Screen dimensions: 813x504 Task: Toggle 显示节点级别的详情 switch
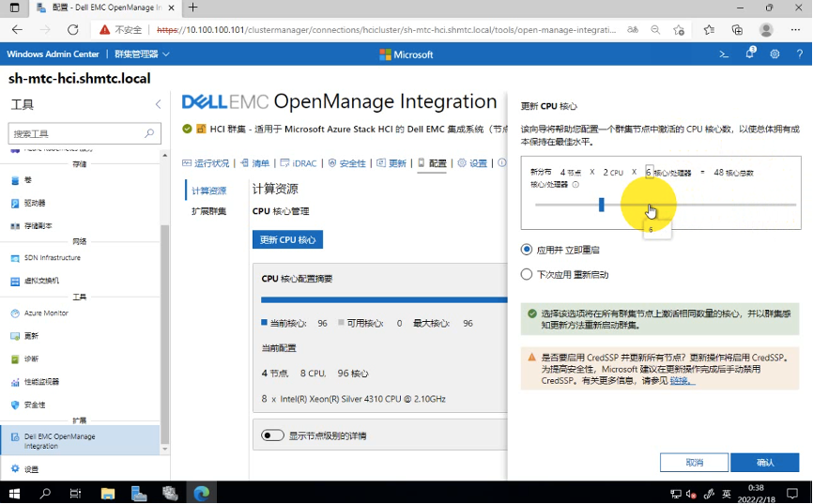(273, 435)
